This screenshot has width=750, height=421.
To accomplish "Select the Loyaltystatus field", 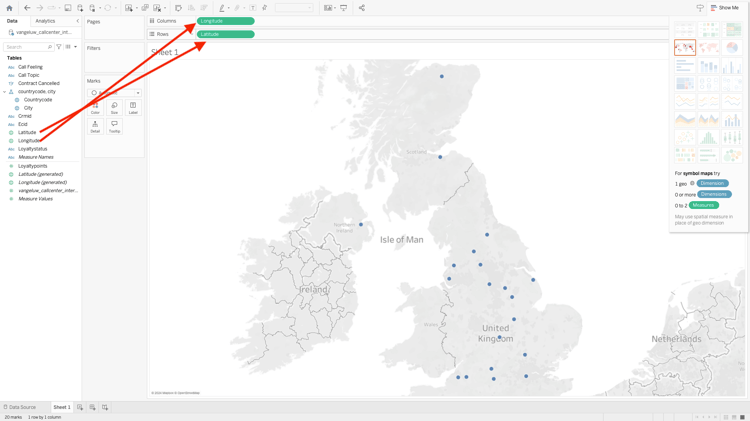I will pos(33,149).
